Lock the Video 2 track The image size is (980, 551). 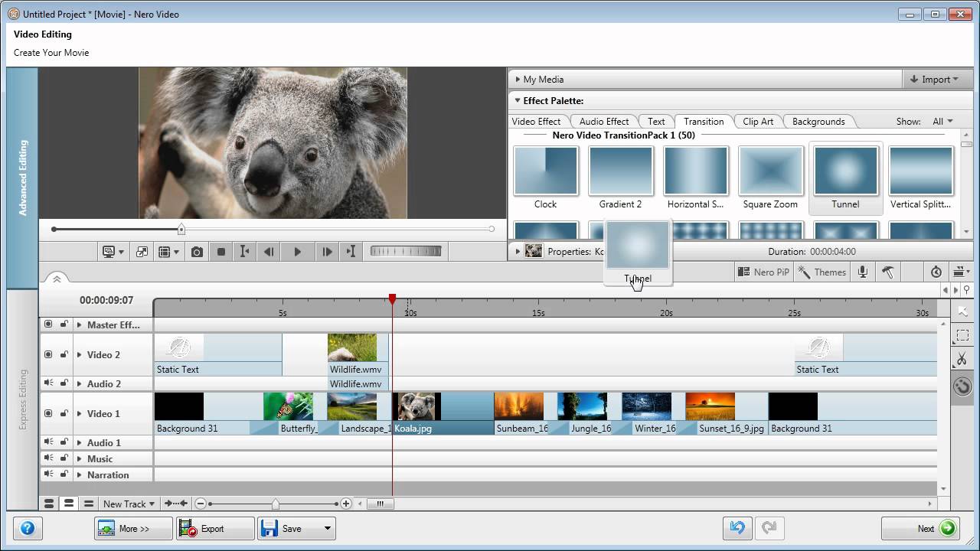[64, 354]
